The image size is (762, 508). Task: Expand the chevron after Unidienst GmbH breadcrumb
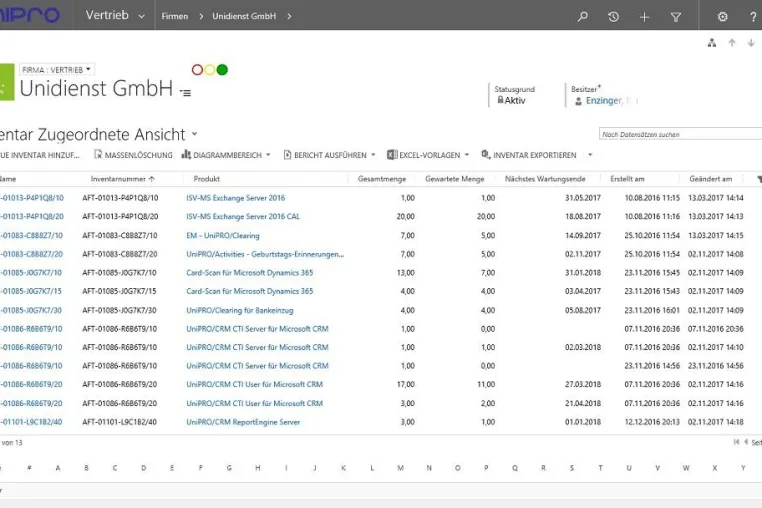(289, 17)
